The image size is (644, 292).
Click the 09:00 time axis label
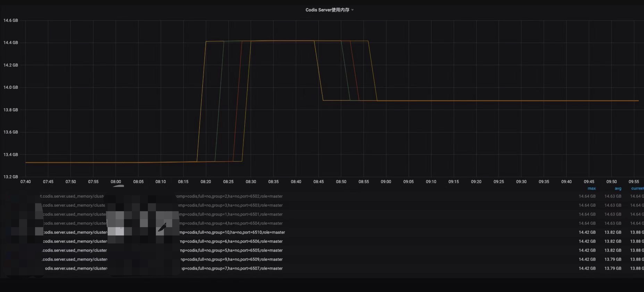pyautogui.click(x=386, y=182)
